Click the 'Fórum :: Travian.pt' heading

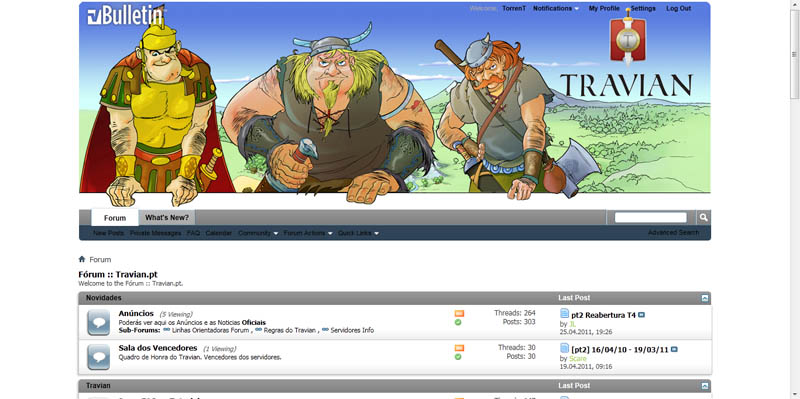pos(118,275)
